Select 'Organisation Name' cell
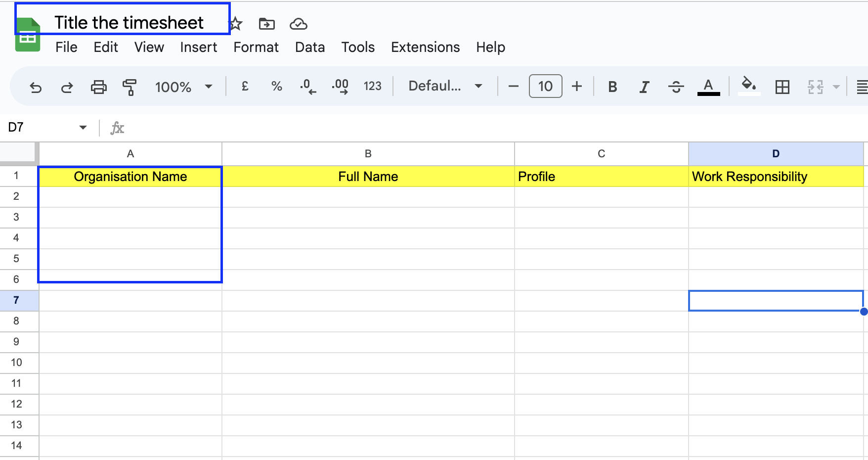The height and width of the screenshot is (460, 868). coord(130,177)
